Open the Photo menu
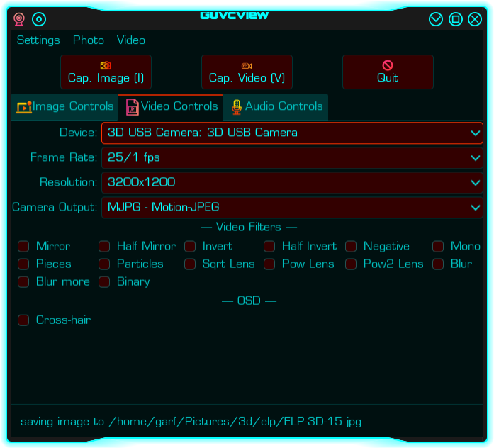494x448 pixels. (89, 40)
